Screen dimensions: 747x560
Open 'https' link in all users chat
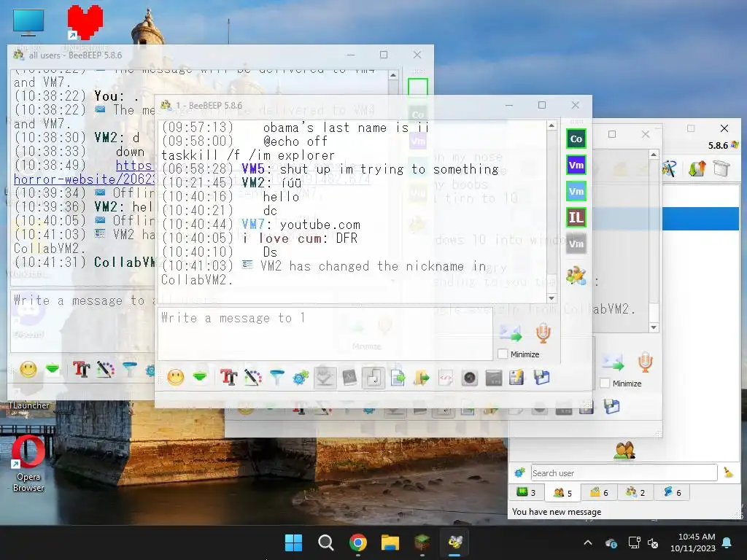134,166
